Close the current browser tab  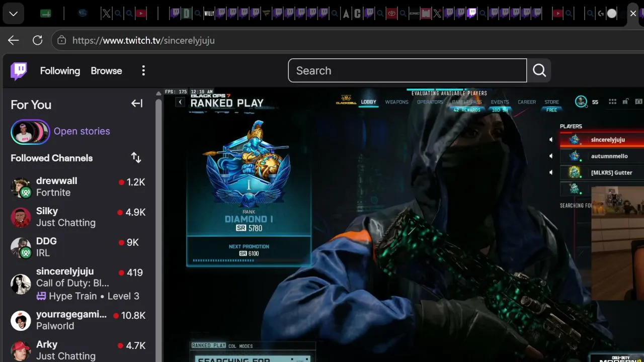point(633,14)
